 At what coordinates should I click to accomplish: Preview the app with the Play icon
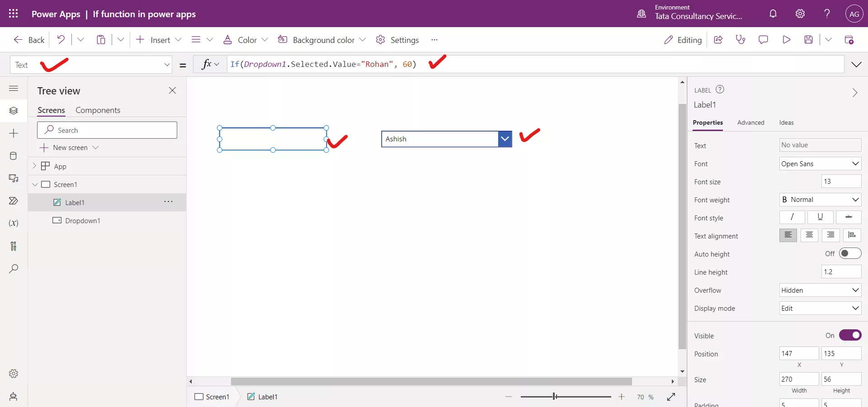[787, 40]
